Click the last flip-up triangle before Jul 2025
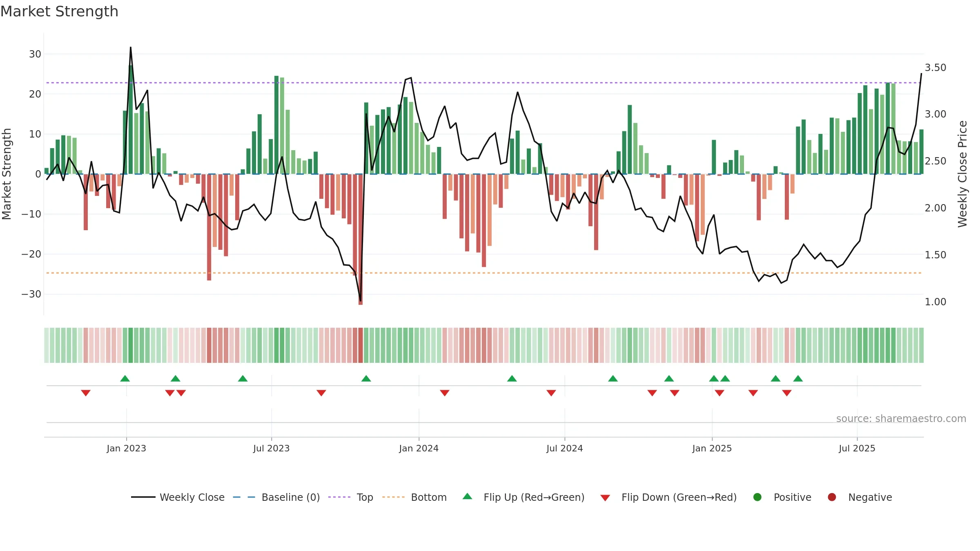Screen dimensions: 980x551 (x=798, y=378)
